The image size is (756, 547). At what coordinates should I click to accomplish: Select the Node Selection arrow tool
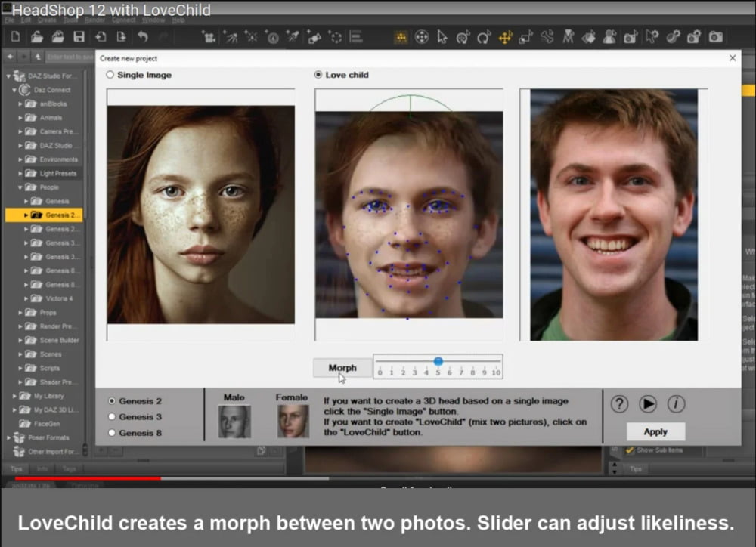click(x=442, y=37)
